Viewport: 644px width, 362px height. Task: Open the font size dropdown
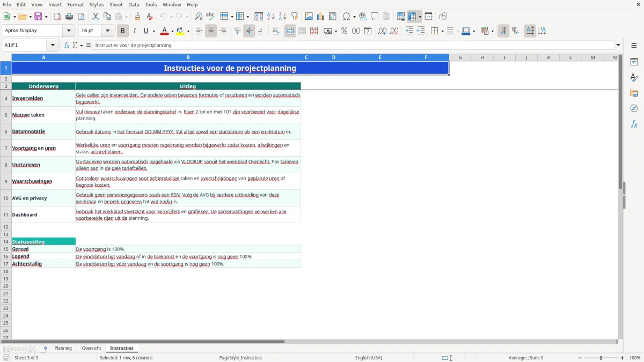point(108,31)
